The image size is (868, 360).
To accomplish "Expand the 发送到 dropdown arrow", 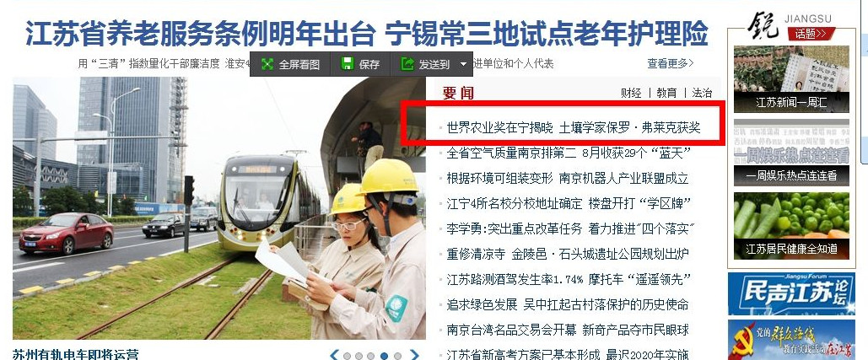I will point(463,64).
